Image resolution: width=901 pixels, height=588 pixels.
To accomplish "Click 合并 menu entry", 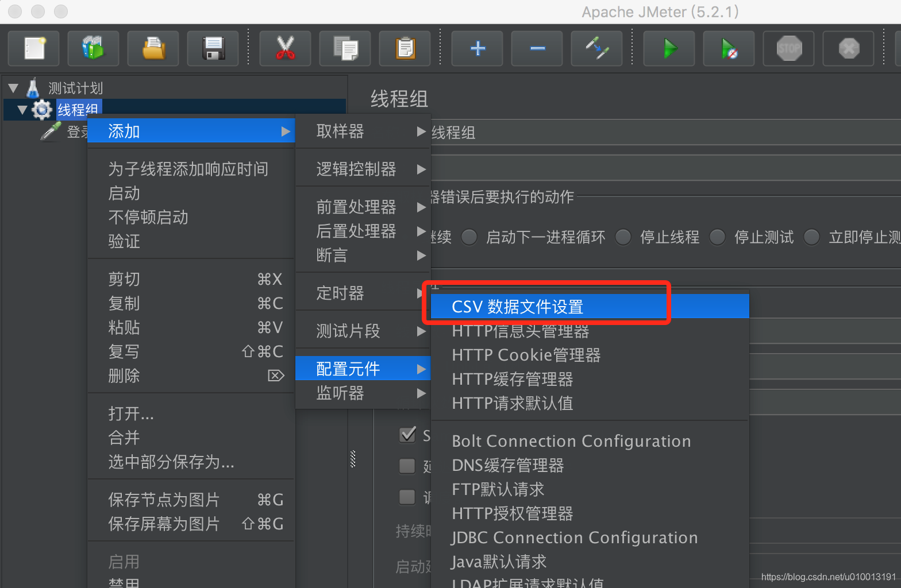I will pyautogui.click(x=191, y=438).
